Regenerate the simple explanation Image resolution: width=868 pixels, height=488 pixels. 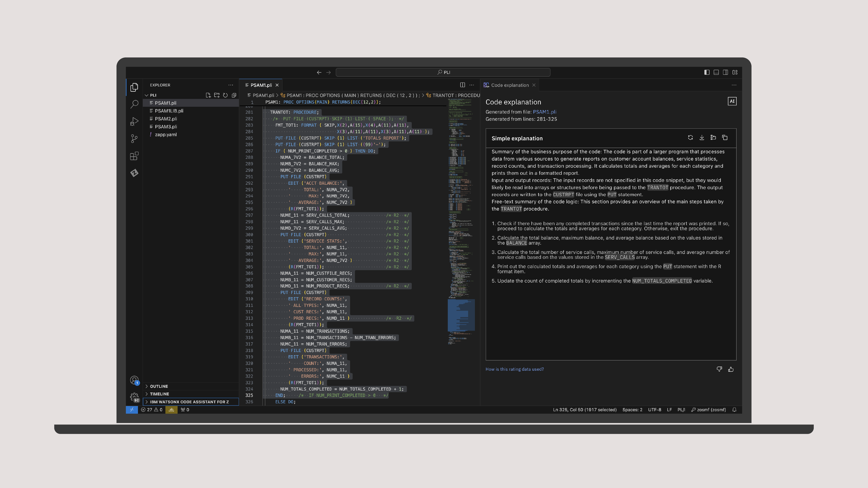(x=690, y=138)
